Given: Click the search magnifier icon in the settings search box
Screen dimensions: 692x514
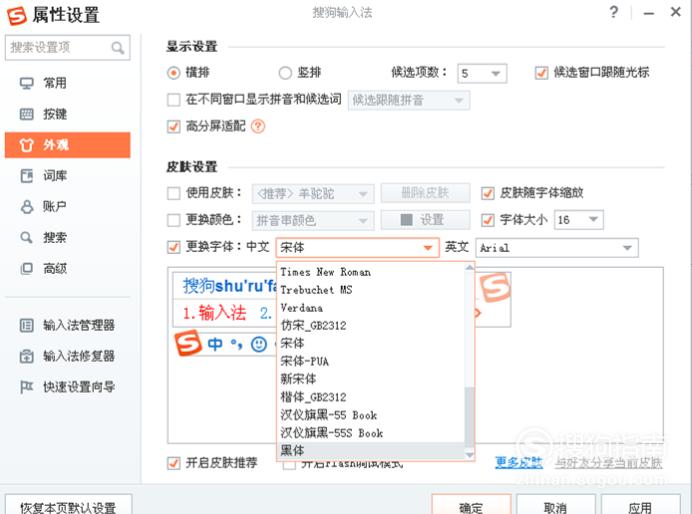Looking at the screenshot, I should pyautogui.click(x=117, y=48).
